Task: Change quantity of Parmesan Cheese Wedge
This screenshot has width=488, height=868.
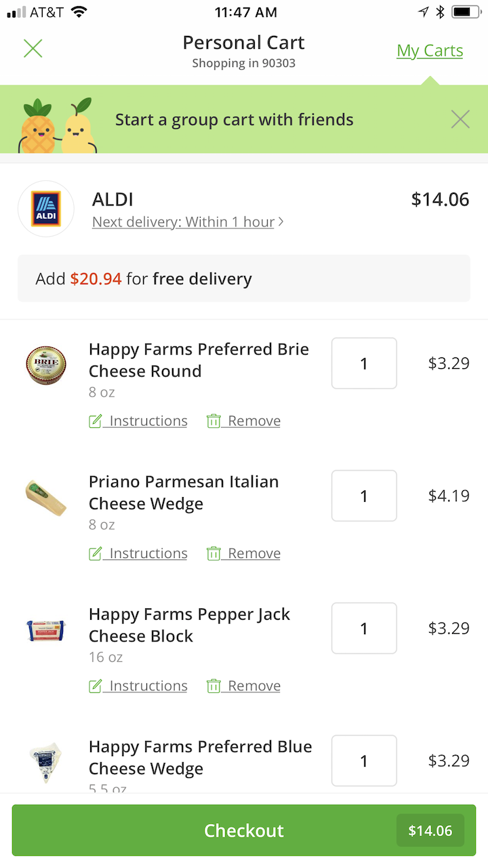Action: (364, 496)
